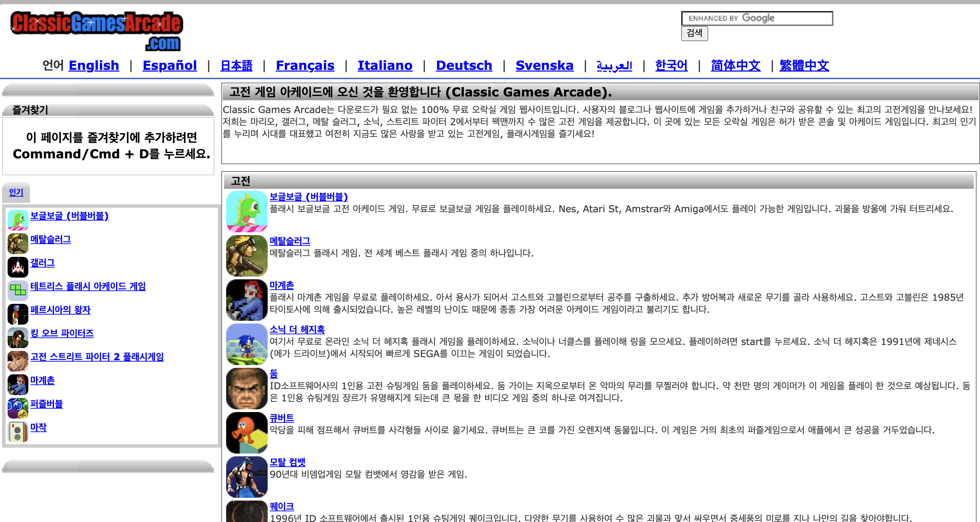Click the Bubble Bobble dragon icon in sidebar
Image resolution: width=980 pixels, height=522 pixels.
click(18, 220)
